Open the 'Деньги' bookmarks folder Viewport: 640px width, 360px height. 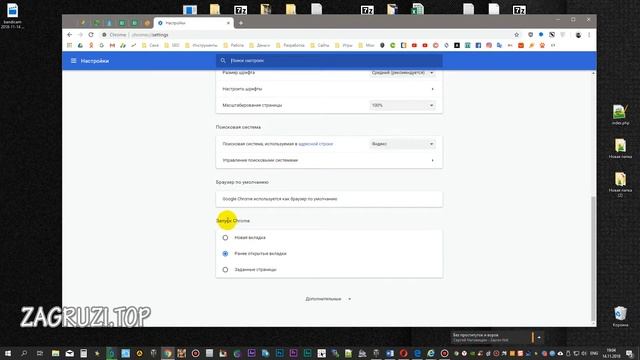(x=260, y=45)
